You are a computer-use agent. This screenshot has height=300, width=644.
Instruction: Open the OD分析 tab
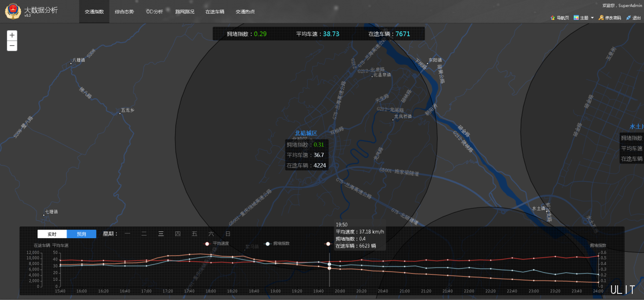pyautogui.click(x=154, y=12)
